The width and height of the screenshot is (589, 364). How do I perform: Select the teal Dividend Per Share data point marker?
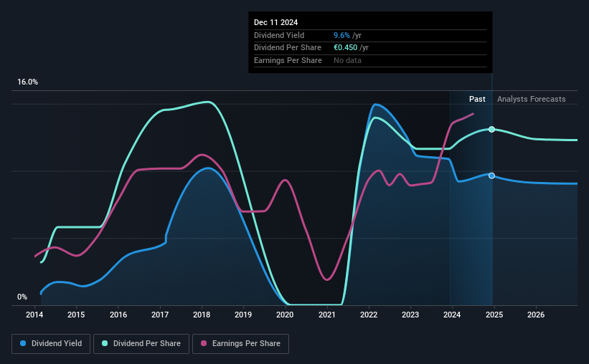click(x=491, y=130)
